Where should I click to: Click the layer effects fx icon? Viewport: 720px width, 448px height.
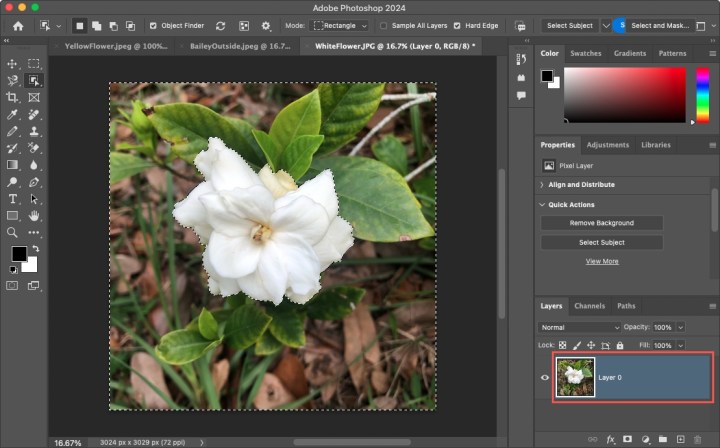[x=609, y=439]
